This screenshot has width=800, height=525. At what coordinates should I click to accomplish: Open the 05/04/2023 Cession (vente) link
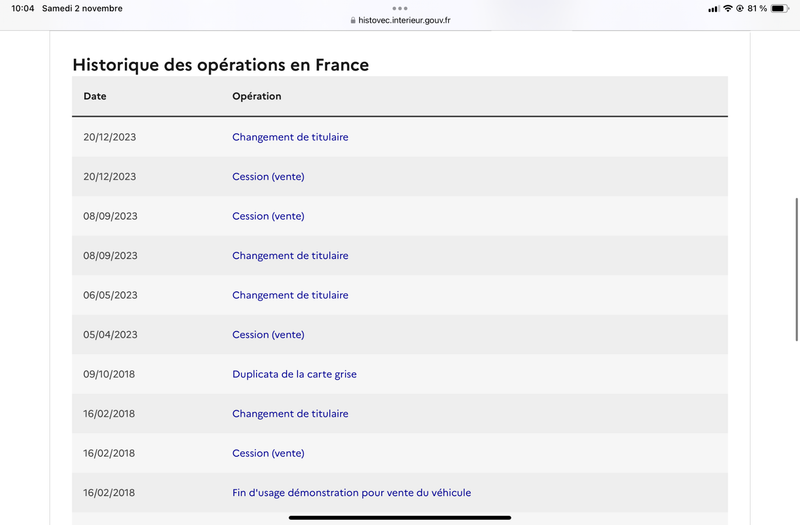268,335
